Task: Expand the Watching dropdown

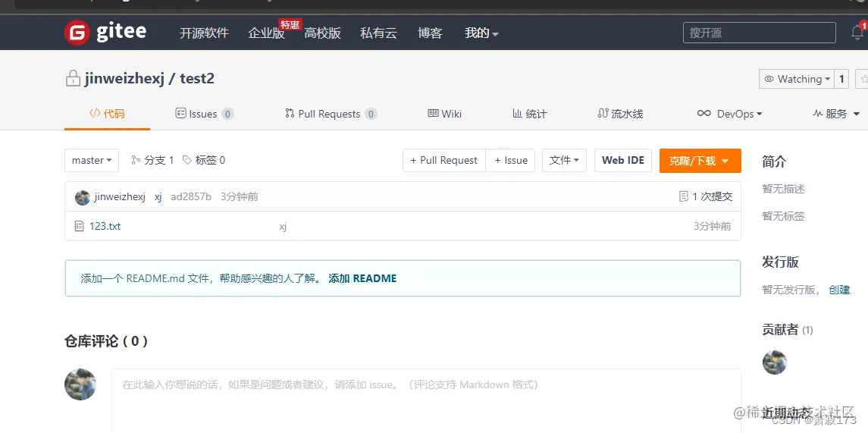Action: (x=797, y=79)
